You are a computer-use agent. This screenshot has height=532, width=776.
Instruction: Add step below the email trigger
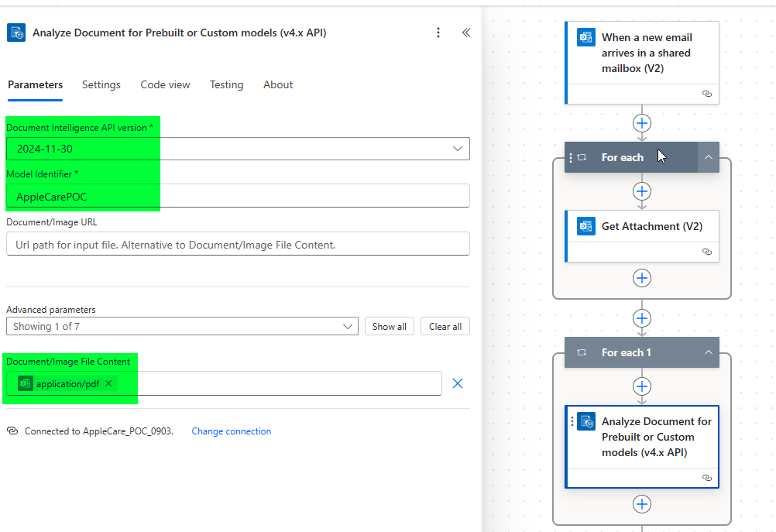tap(642, 123)
